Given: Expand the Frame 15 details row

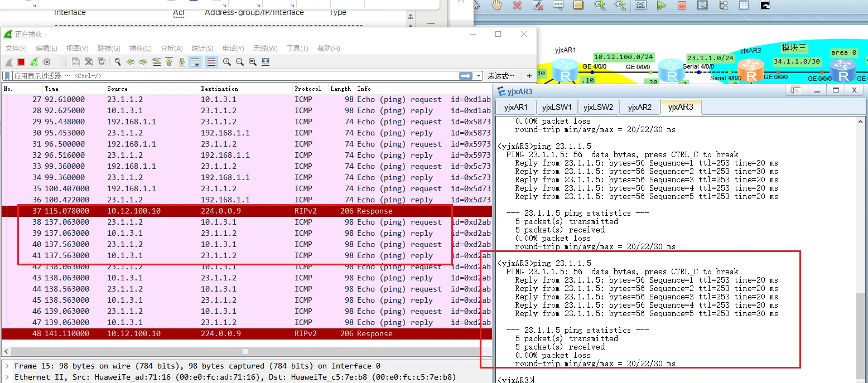Looking at the screenshot, I should [x=6, y=366].
